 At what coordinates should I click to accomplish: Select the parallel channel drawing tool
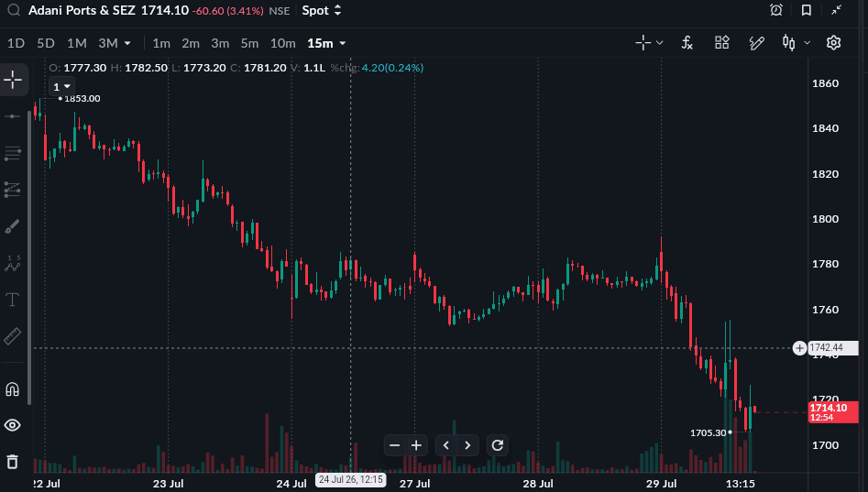point(12,190)
